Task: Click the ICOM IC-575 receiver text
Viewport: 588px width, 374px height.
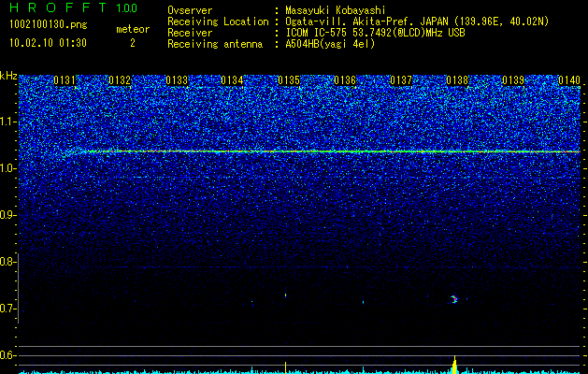Action: click(375, 33)
